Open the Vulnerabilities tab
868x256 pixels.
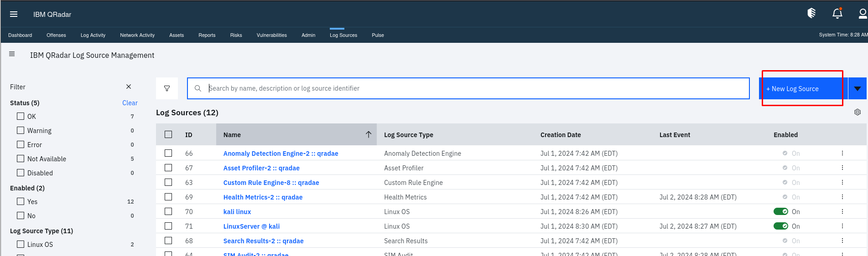pos(272,35)
